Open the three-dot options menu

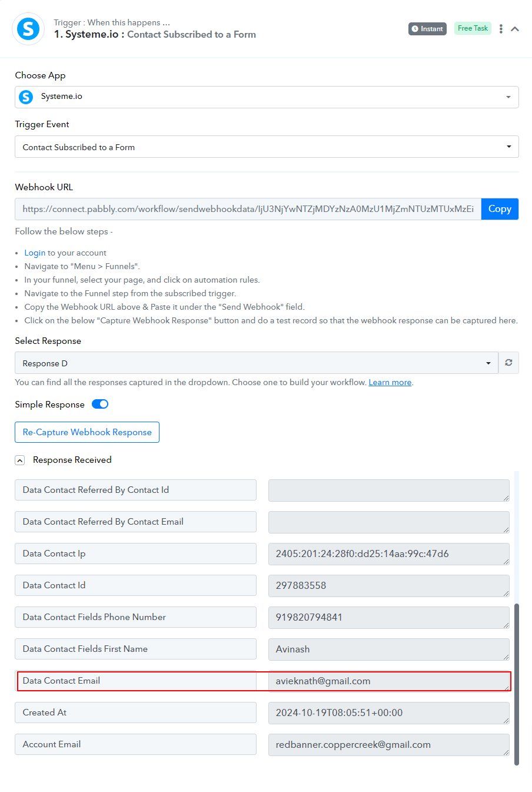501,29
